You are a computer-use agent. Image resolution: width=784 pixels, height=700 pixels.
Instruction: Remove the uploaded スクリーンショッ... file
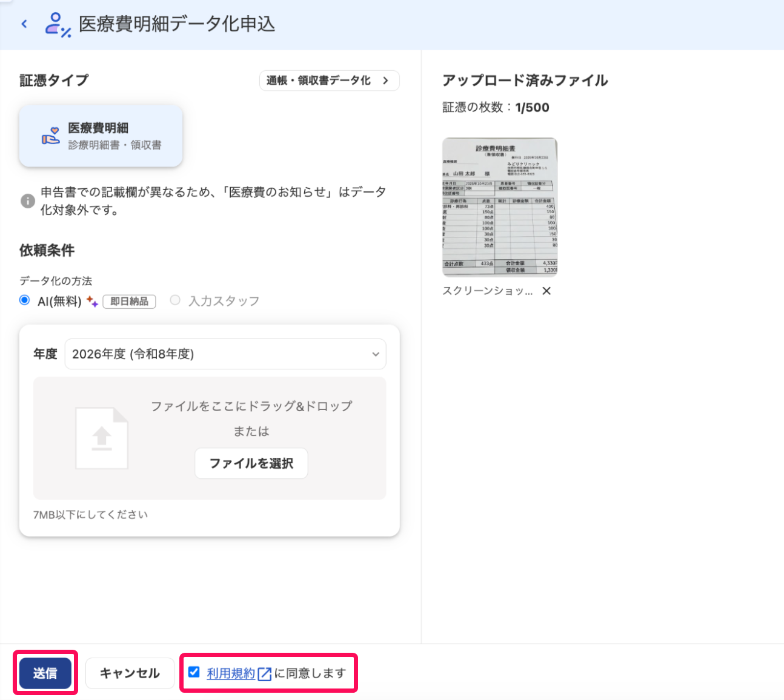(546, 291)
